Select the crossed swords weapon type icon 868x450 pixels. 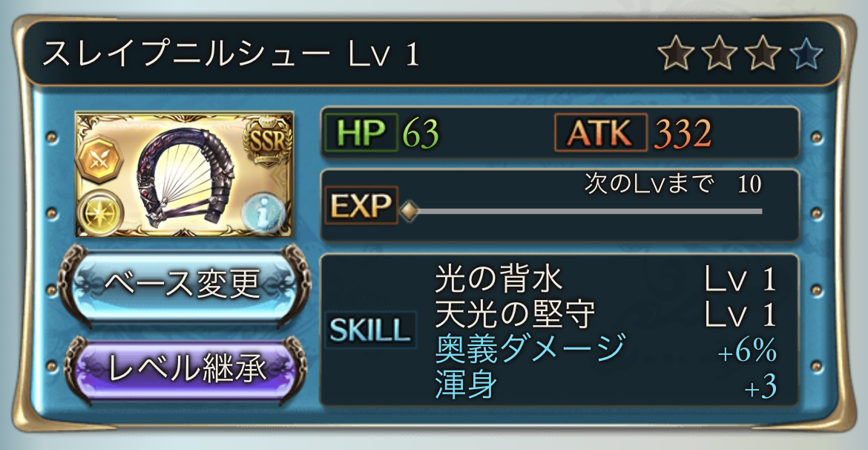pyautogui.click(x=99, y=160)
